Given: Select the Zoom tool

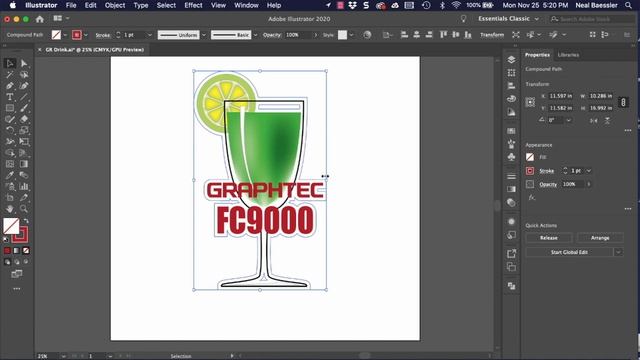Looking at the screenshot, I should [24, 209].
